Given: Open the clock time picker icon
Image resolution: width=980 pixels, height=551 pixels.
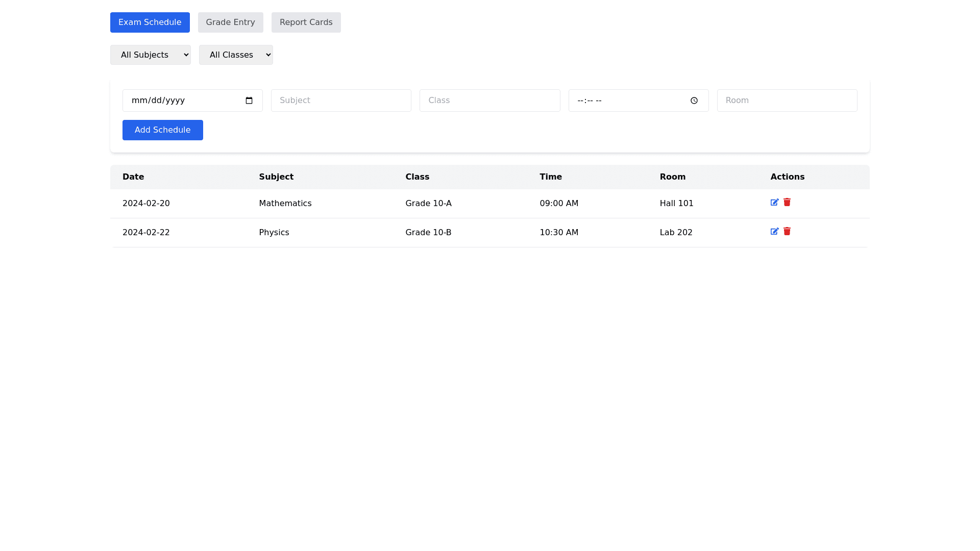Looking at the screenshot, I should [694, 101].
